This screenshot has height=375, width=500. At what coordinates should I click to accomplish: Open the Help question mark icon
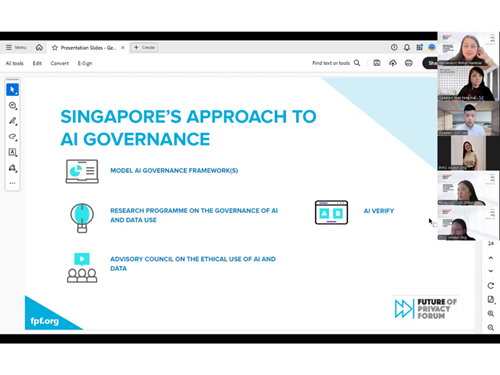[394, 48]
